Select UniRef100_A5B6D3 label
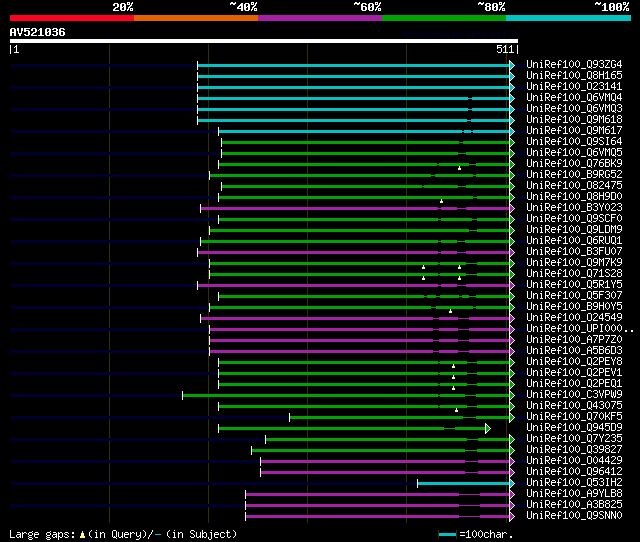This screenshot has width=640, height=542. 574,351
